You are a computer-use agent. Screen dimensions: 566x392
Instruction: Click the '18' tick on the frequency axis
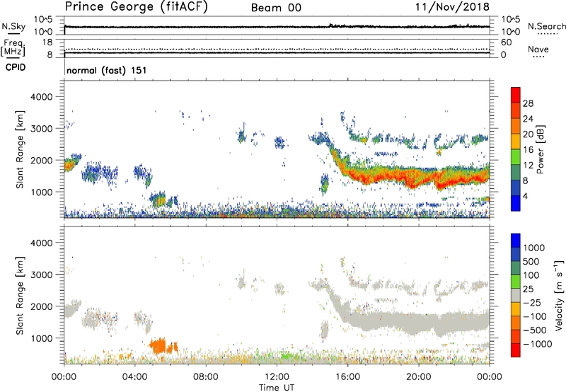47,42
